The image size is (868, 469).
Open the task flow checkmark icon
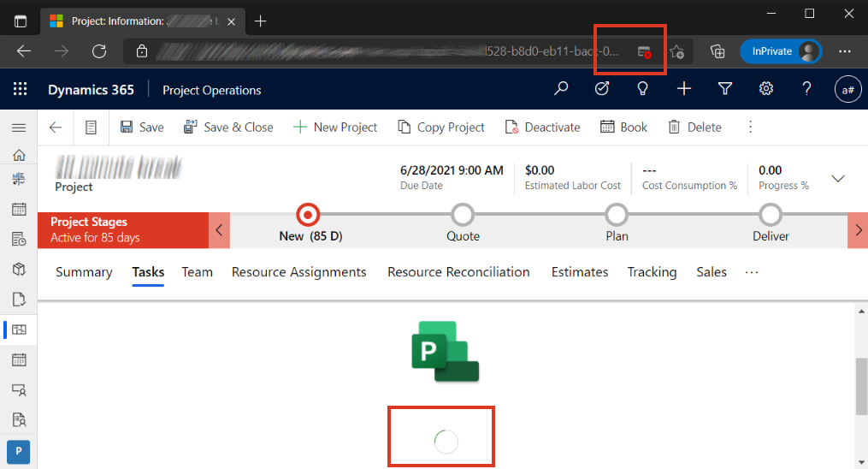tap(602, 89)
